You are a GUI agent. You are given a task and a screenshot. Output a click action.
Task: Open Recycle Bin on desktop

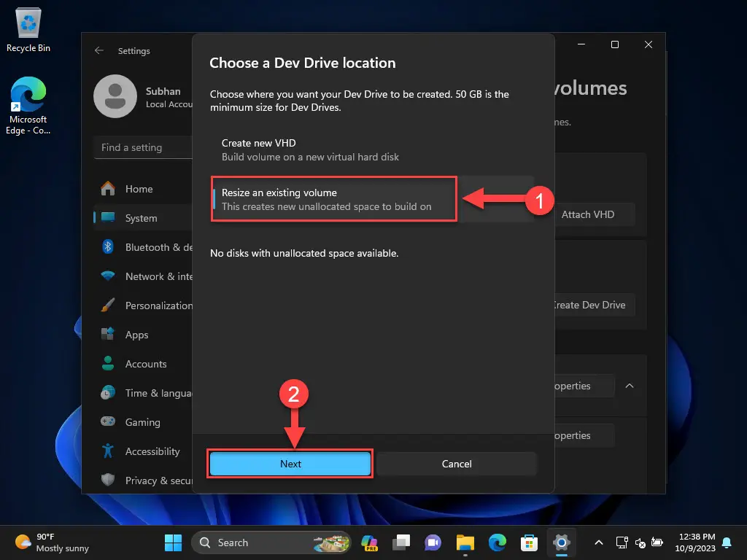point(28,29)
